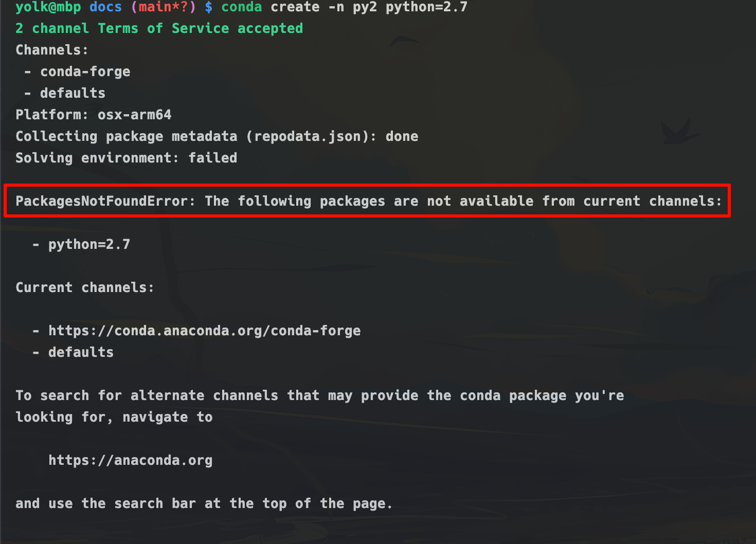756x544 pixels.
Task: Click the repodata.json text
Action: point(311,136)
